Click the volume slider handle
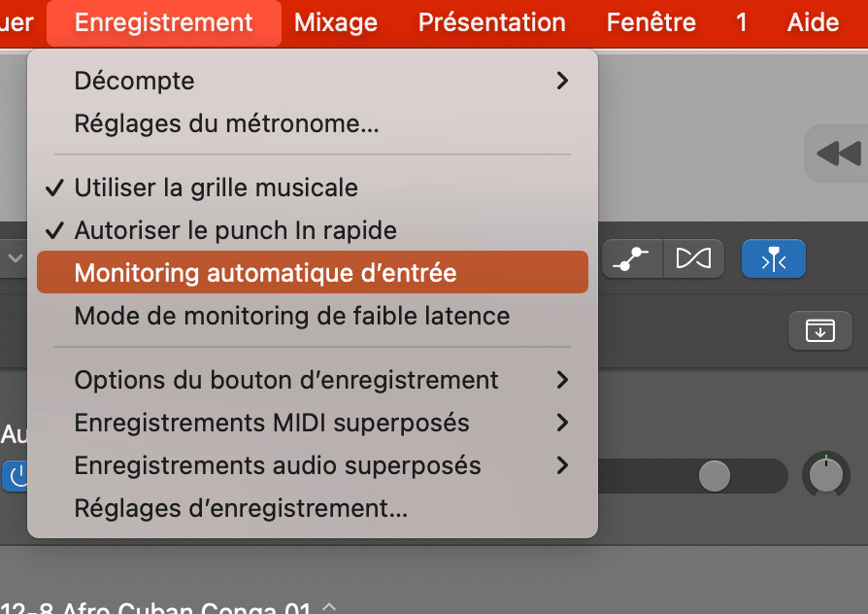Screen dimensions: 868x614 pos(714,476)
